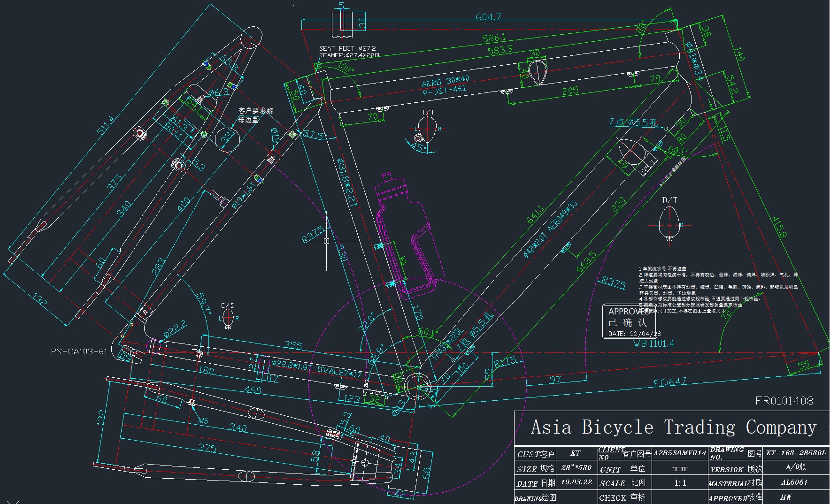Click the A28530MV014 client number cell

(x=680, y=453)
